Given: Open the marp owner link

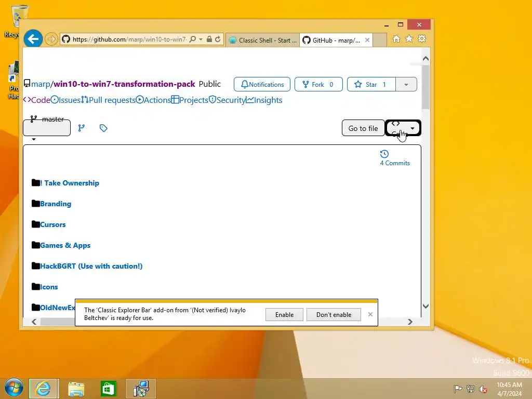Looking at the screenshot, I should tap(41, 84).
